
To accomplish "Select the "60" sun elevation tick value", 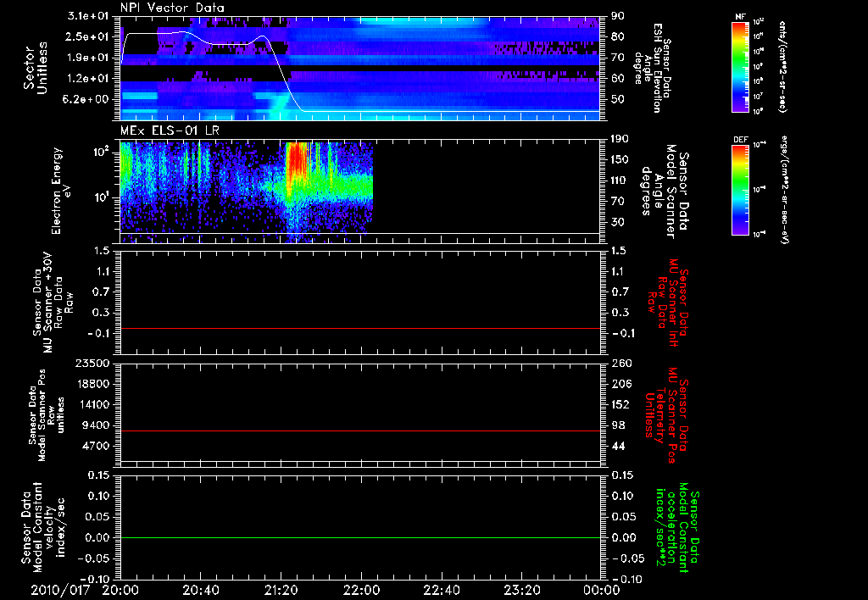I will pos(618,79).
